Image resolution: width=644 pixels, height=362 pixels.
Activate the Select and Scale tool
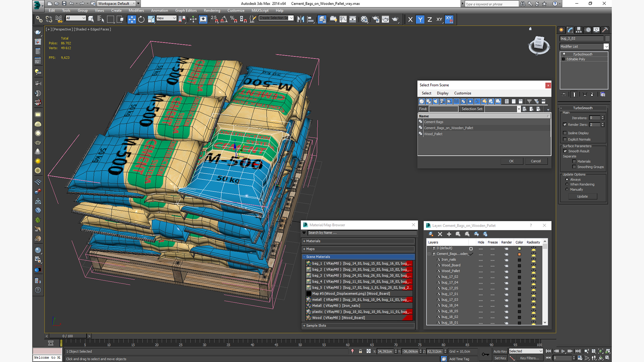pos(151,19)
